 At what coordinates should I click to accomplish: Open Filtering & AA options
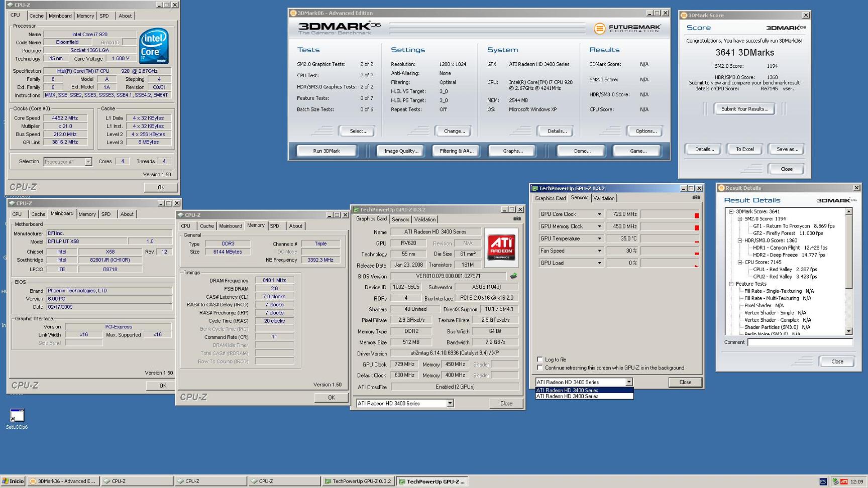coord(456,151)
